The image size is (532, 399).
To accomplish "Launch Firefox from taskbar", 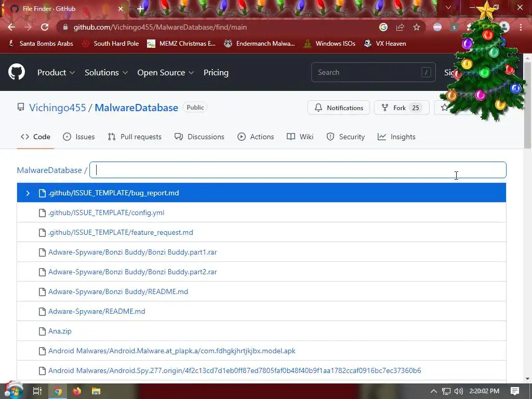I will coord(77,391).
